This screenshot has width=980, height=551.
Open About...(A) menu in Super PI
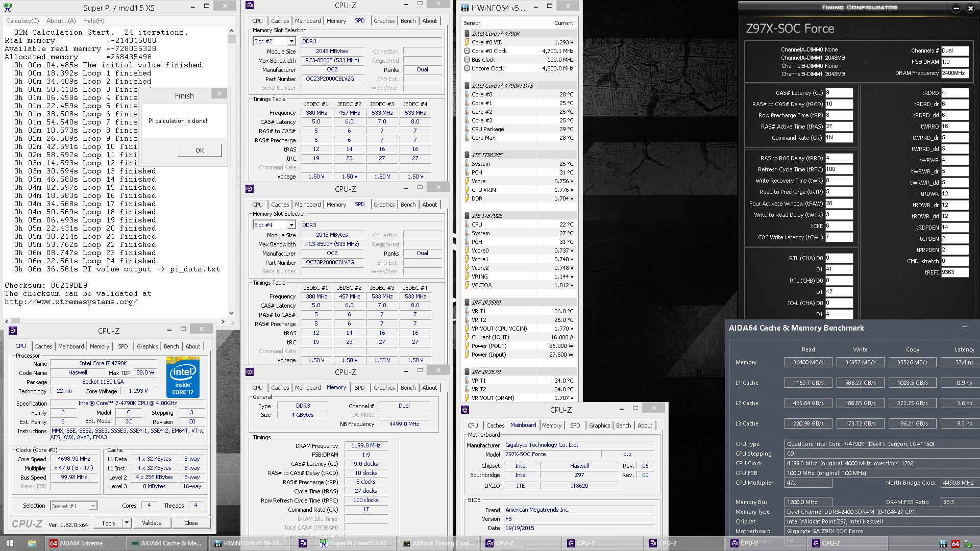(61, 21)
